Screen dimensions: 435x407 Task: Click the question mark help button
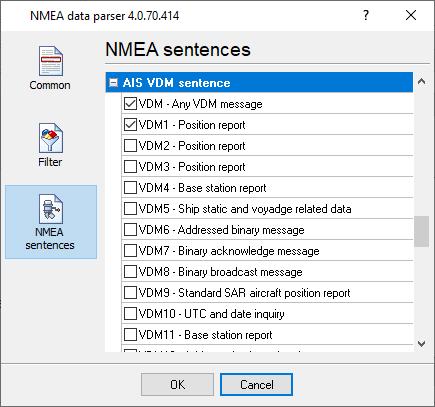[366, 15]
